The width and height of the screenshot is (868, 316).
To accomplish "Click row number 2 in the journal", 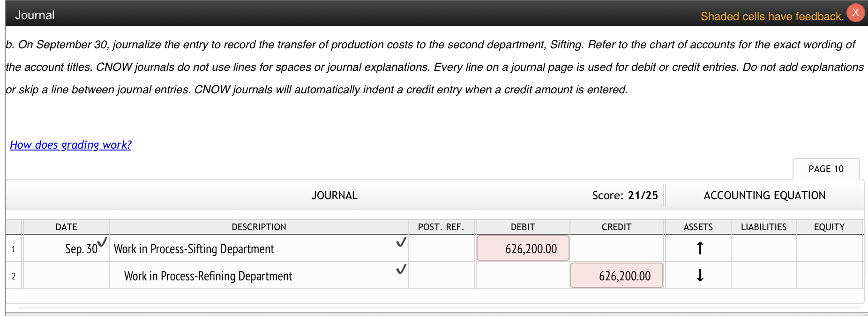I will point(14,276).
